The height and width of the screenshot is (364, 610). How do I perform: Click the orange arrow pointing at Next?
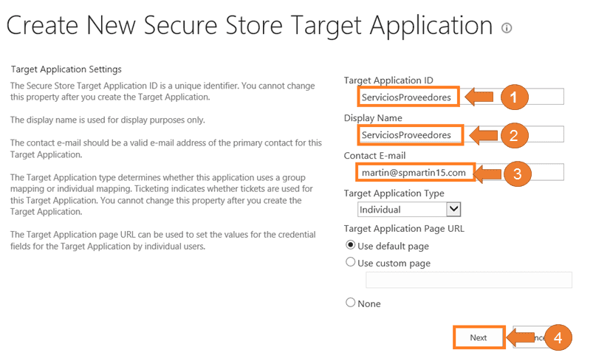[x=521, y=337]
